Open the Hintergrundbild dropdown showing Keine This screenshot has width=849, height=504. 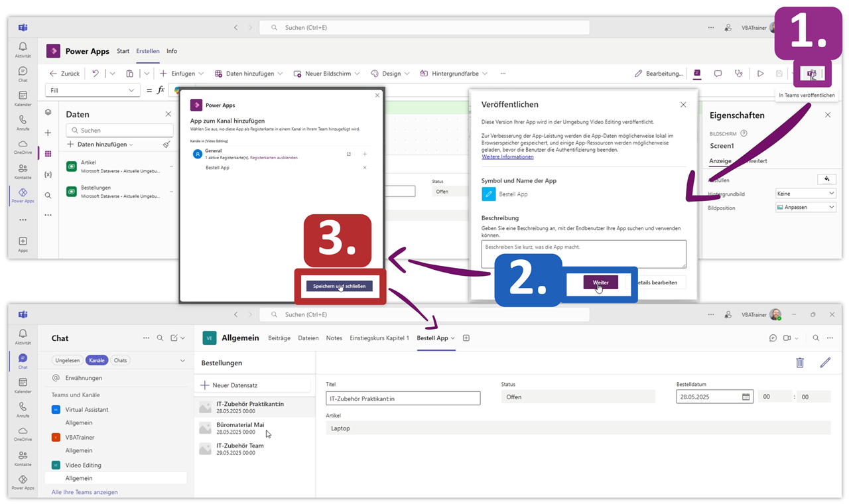click(806, 194)
